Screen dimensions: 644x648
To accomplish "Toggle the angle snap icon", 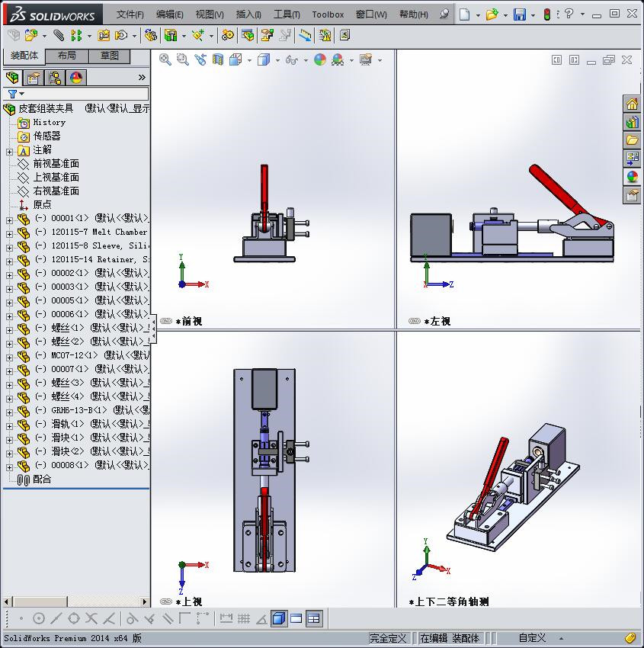I will (261, 619).
